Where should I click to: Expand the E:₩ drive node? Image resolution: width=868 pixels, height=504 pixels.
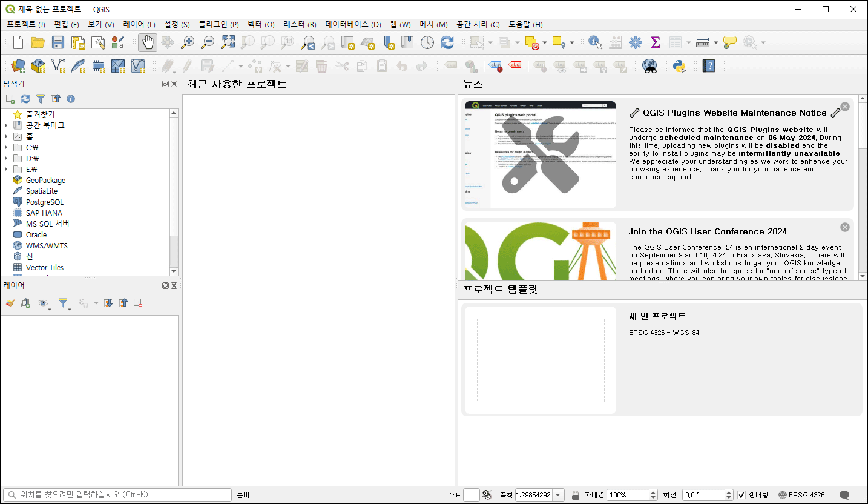tap(5, 169)
